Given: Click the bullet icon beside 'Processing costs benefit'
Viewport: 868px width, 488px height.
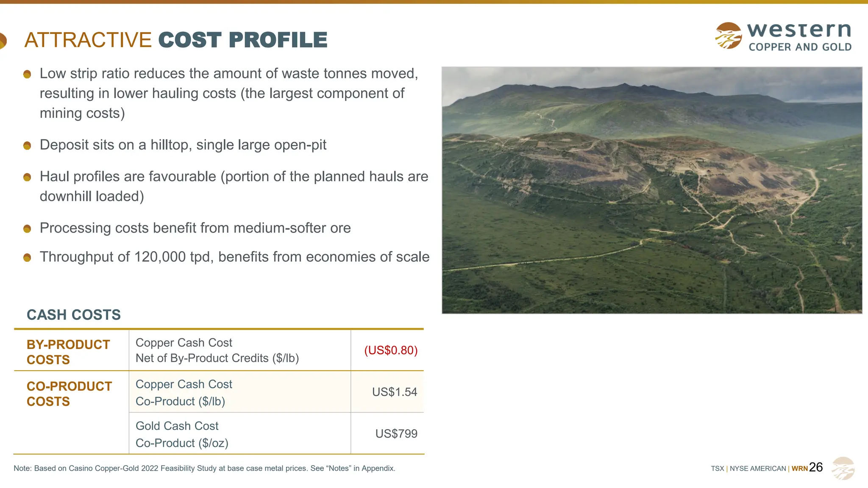Looking at the screenshot, I should click(27, 229).
